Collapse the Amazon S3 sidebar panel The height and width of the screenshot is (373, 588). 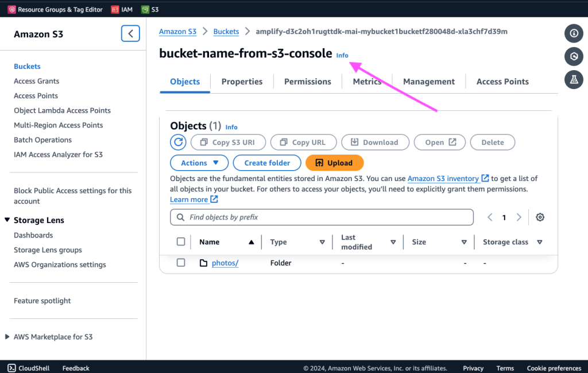click(x=130, y=33)
